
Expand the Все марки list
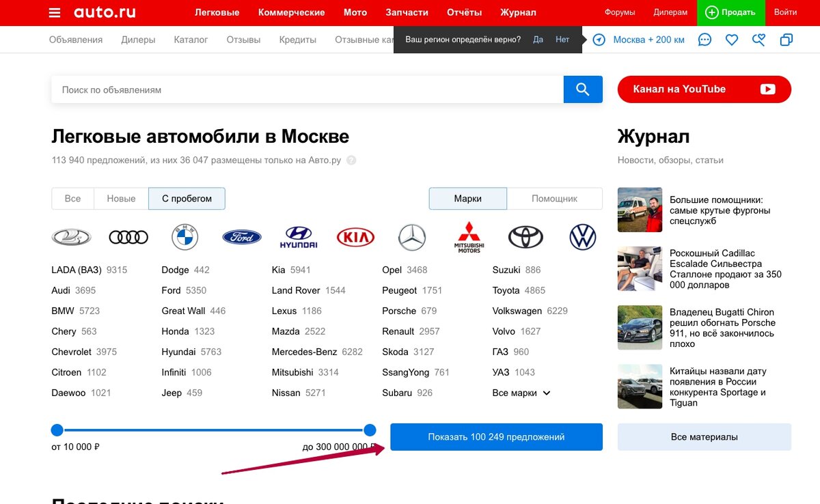pos(521,393)
